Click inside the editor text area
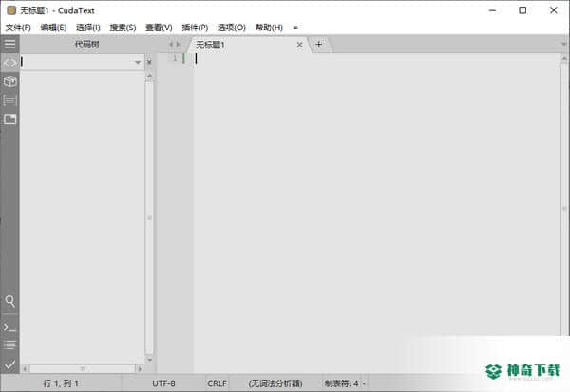This screenshot has width=570, height=392. (376, 213)
